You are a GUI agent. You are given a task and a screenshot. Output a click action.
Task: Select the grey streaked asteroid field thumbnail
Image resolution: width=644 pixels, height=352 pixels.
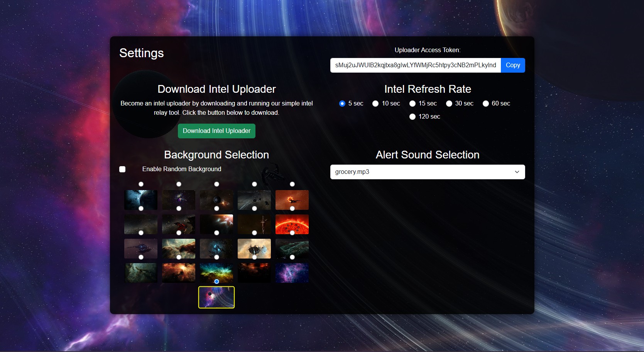(x=254, y=200)
